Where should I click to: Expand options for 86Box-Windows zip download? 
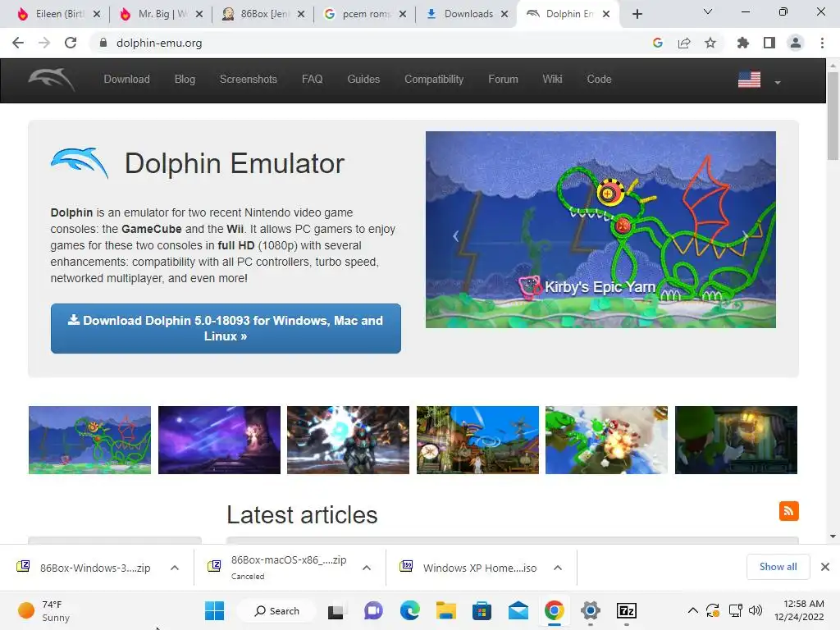coord(175,568)
